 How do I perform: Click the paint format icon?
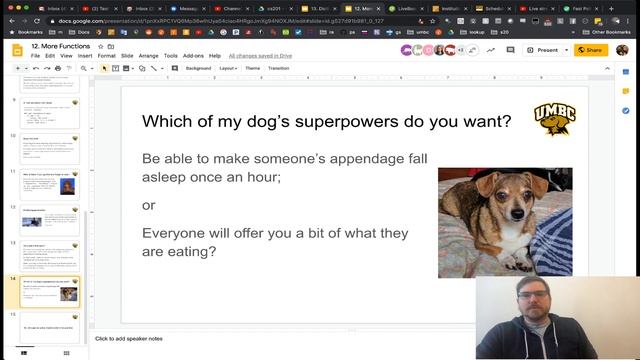click(x=69, y=68)
